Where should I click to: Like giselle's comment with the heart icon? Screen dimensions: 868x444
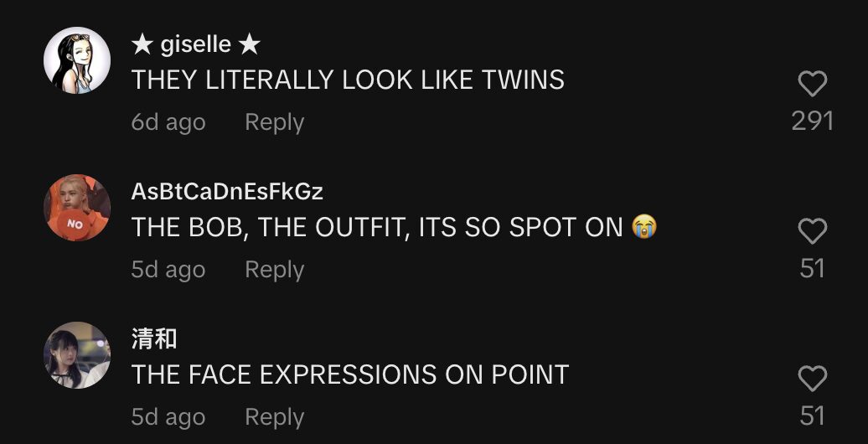tap(812, 84)
